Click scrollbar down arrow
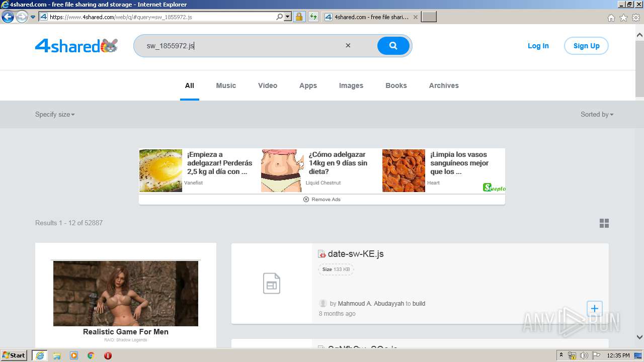Screen dimensions: 644x362 coord(639,337)
